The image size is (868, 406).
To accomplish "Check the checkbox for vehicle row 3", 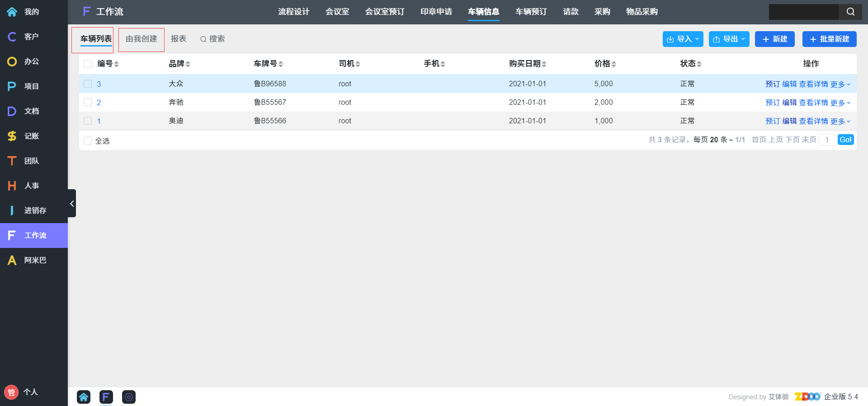I will 88,84.
